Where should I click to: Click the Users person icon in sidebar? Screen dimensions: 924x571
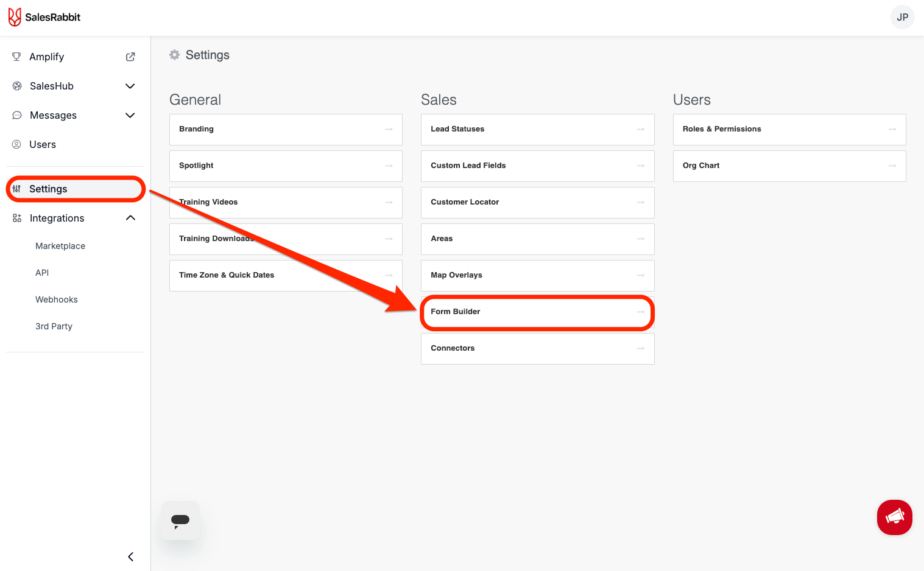point(16,144)
